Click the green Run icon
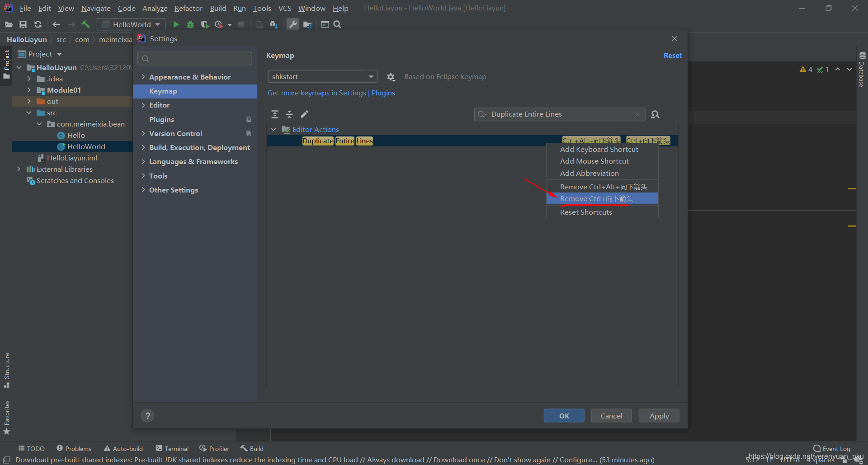The width and height of the screenshot is (868, 465). tap(176, 24)
